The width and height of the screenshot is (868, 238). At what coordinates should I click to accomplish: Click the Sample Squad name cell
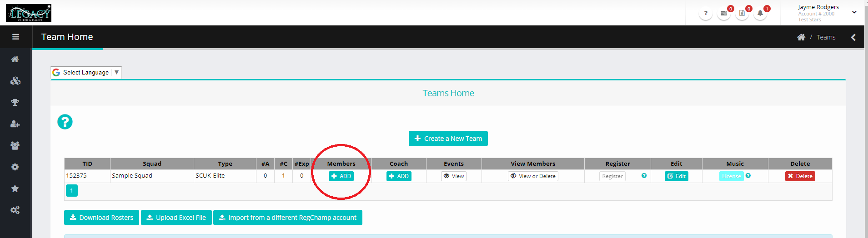(152, 176)
